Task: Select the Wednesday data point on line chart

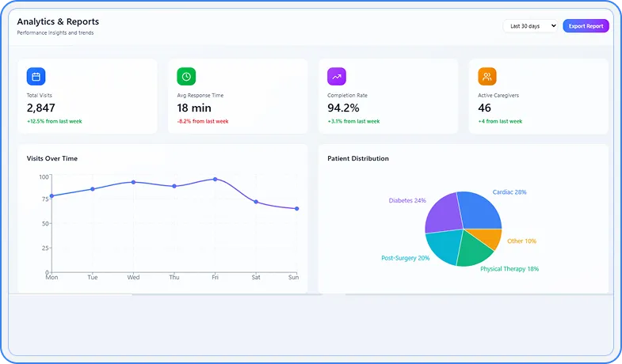Action: (133, 182)
